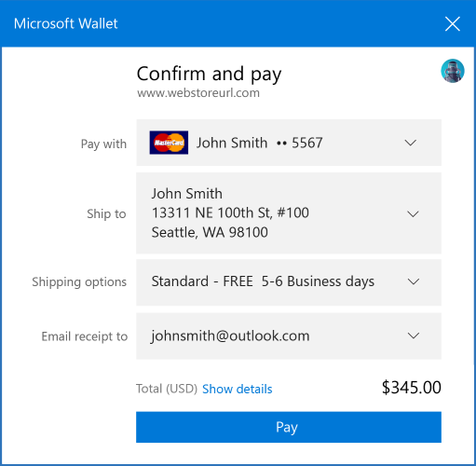
Task: Click the Email receipt to label
Action: coord(85,336)
